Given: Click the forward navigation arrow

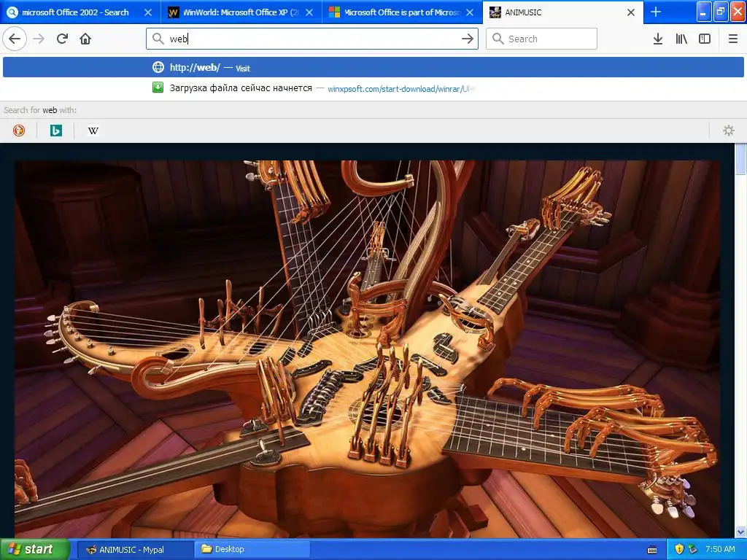Looking at the screenshot, I should [x=39, y=39].
